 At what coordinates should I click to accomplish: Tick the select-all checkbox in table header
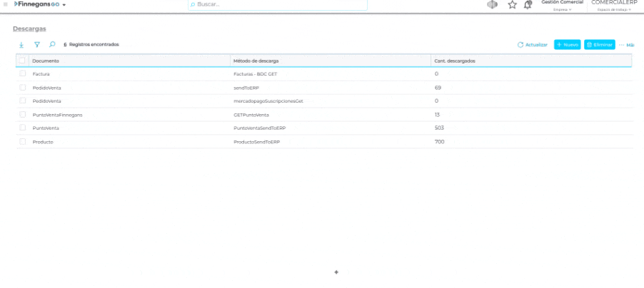point(22,61)
